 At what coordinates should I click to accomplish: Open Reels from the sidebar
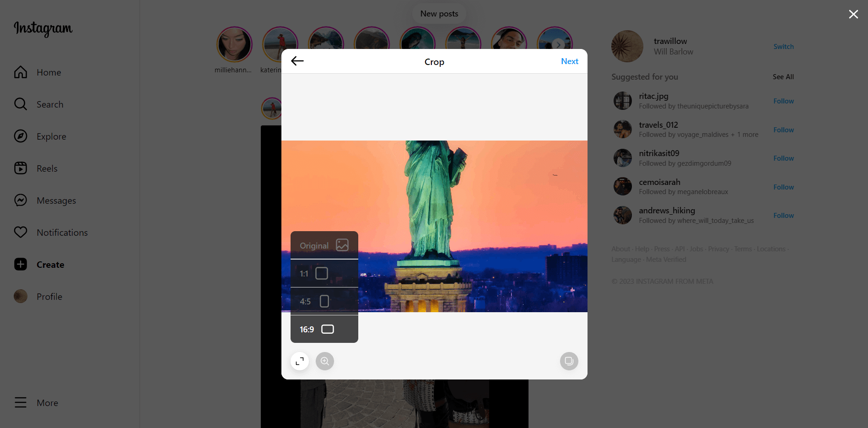[x=36, y=168]
